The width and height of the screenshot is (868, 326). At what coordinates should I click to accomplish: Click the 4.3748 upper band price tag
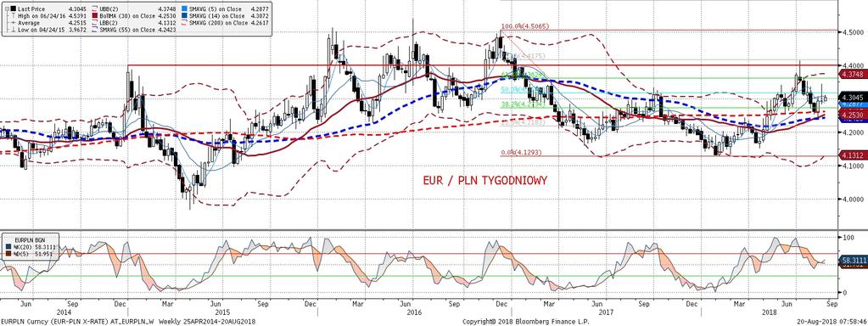(853, 74)
